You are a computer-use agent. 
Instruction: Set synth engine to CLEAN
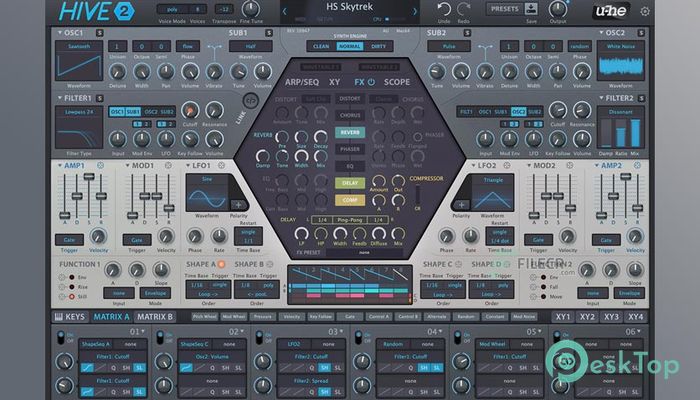point(321,46)
